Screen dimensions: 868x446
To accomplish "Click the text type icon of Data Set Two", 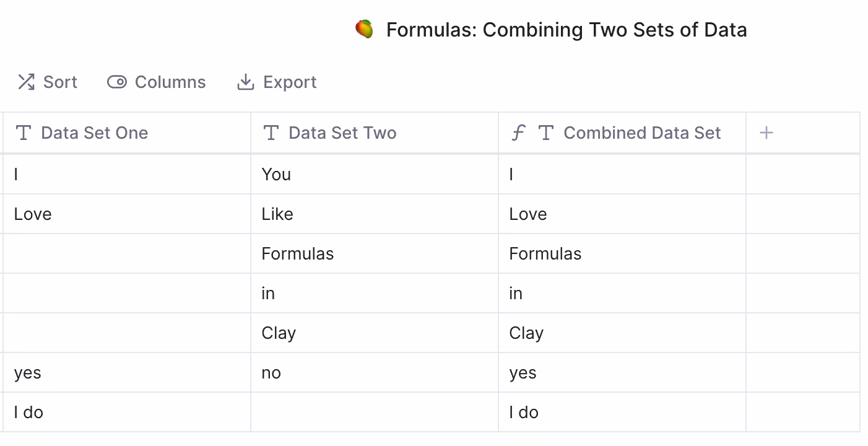I will (x=271, y=133).
